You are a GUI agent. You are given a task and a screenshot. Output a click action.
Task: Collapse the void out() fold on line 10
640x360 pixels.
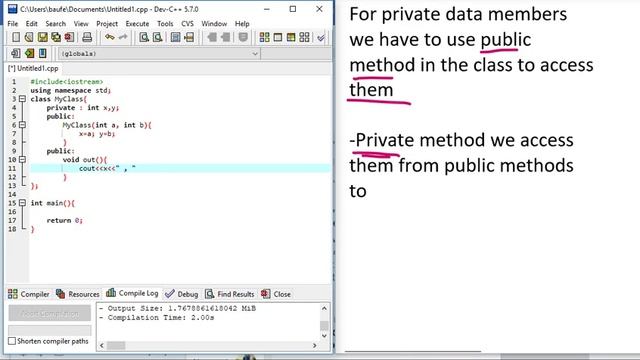(x=22, y=160)
